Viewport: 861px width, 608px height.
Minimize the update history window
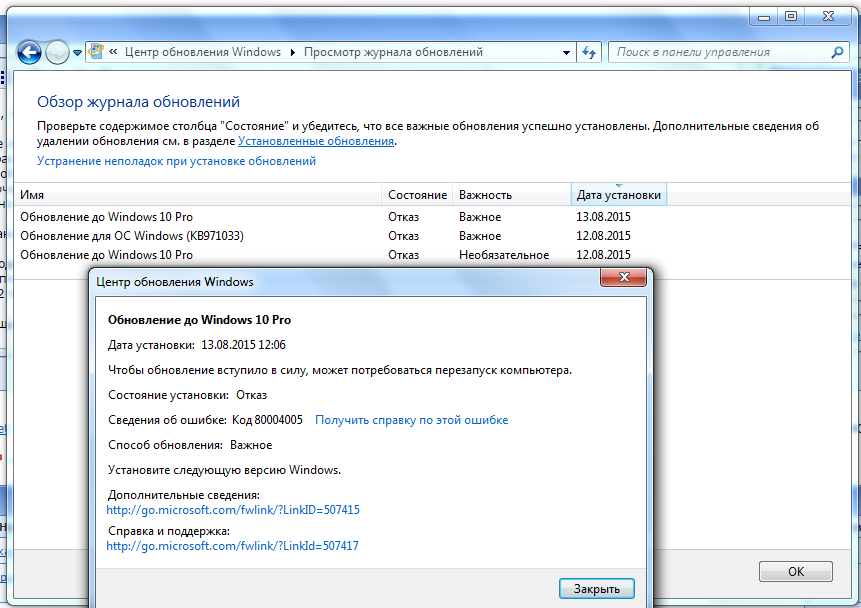[x=763, y=16]
